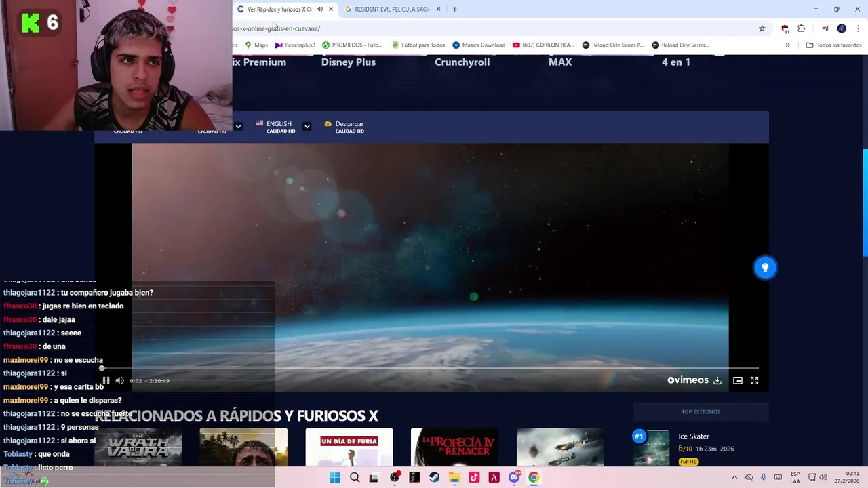Open the OBS Studio taskbar icon
Viewport: 868px width, 488px height.
(395, 478)
